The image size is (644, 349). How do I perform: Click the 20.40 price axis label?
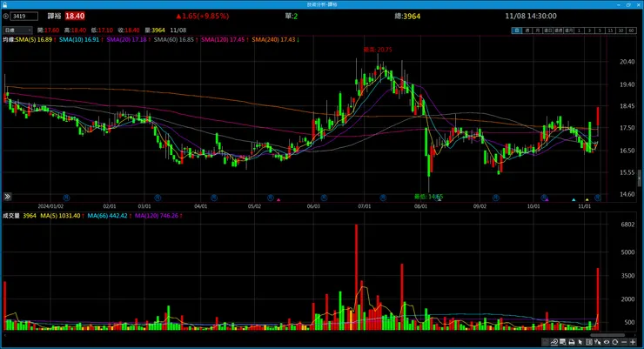click(627, 62)
